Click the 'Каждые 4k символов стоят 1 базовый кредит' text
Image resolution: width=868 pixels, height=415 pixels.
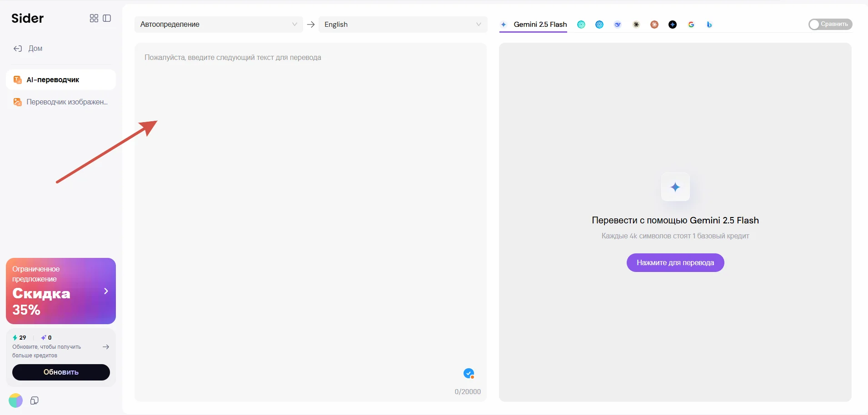point(675,236)
